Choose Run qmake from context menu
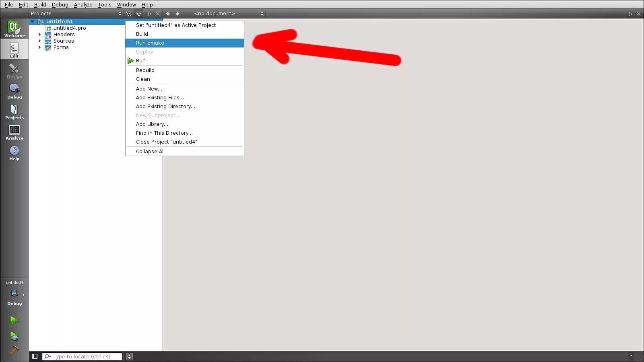 tap(185, 43)
